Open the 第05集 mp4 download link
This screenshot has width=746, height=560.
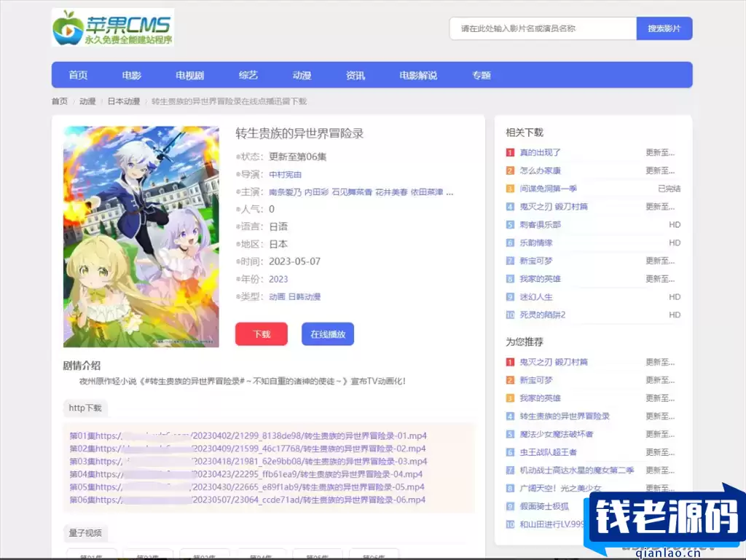coord(247,486)
